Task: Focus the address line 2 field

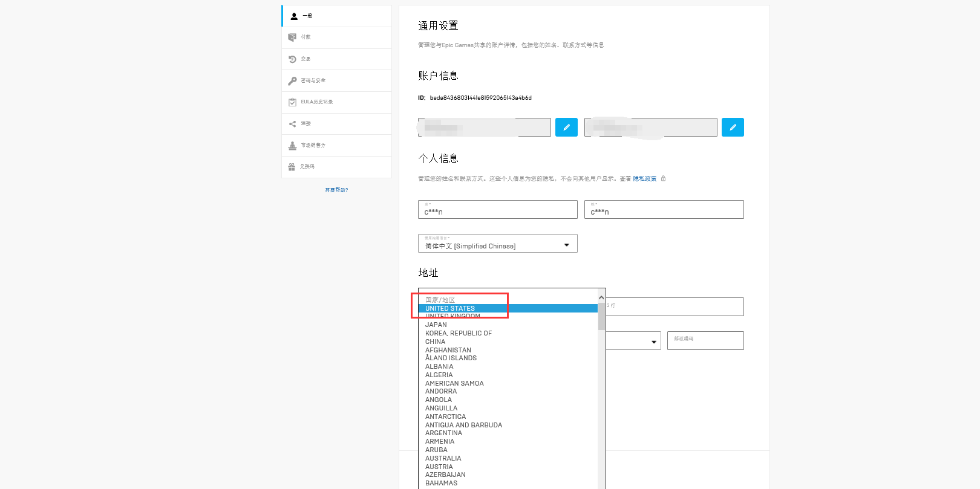Action: (x=675, y=306)
